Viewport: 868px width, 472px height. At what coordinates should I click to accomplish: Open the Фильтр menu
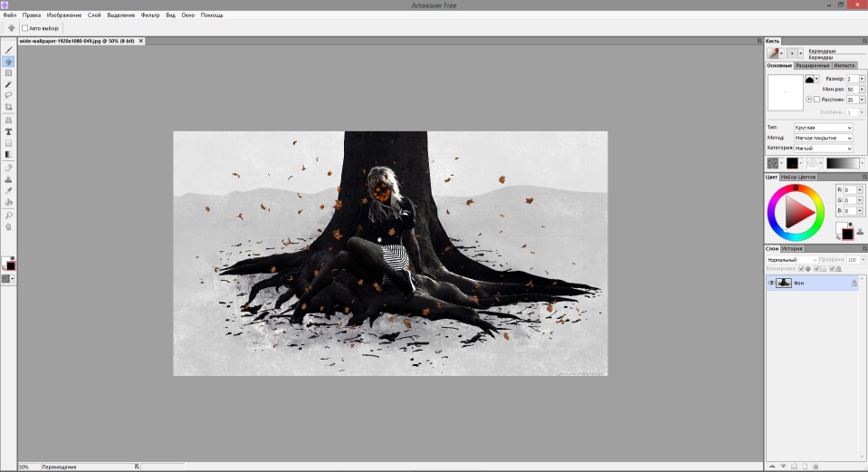click(149, 15)
